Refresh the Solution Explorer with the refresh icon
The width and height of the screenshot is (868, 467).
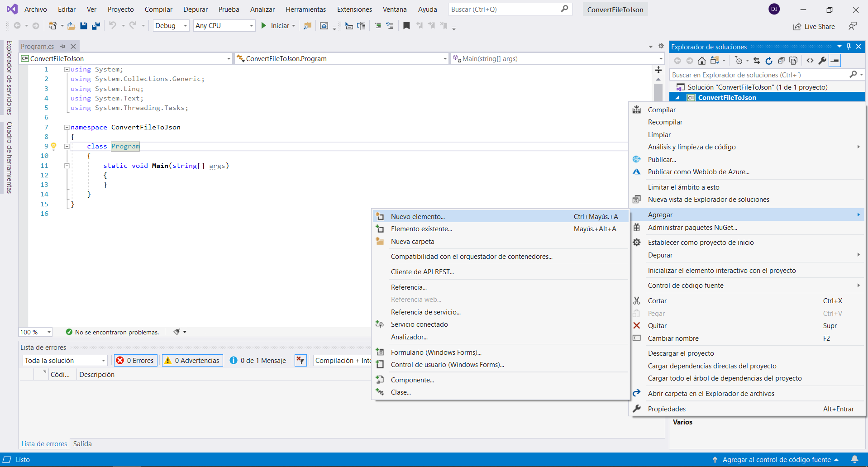point(768,61)
